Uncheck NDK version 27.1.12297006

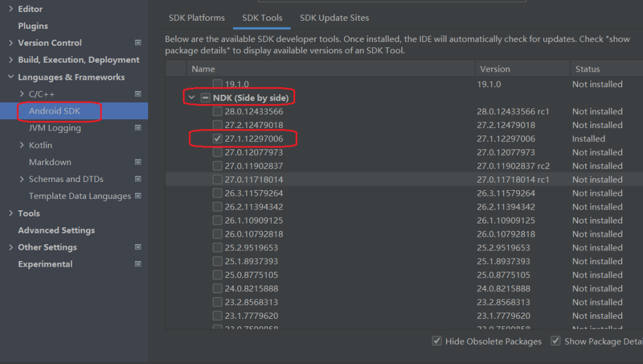pyautogui.click(x=217, y=139)
